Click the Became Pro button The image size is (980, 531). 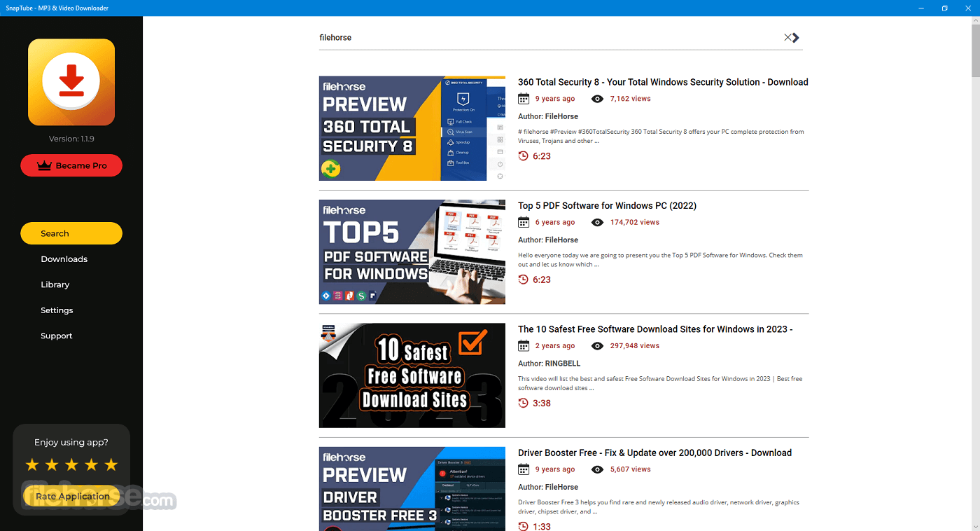click(71, 165)
